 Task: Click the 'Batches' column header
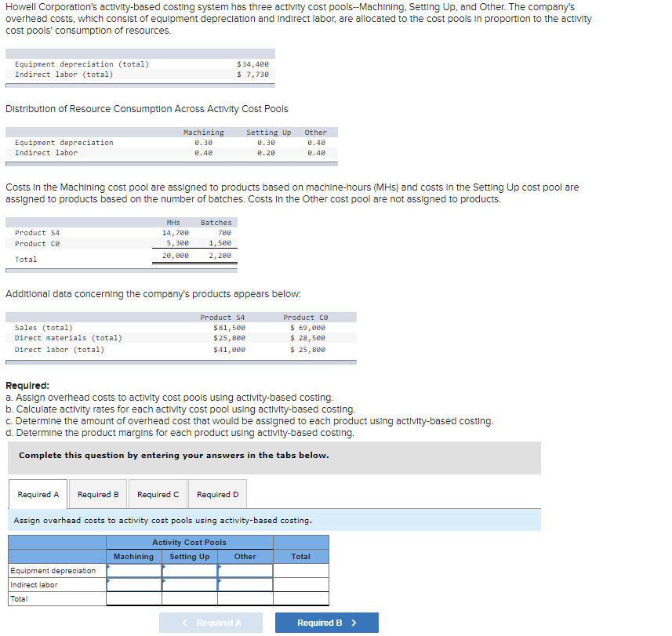(216, 223)
